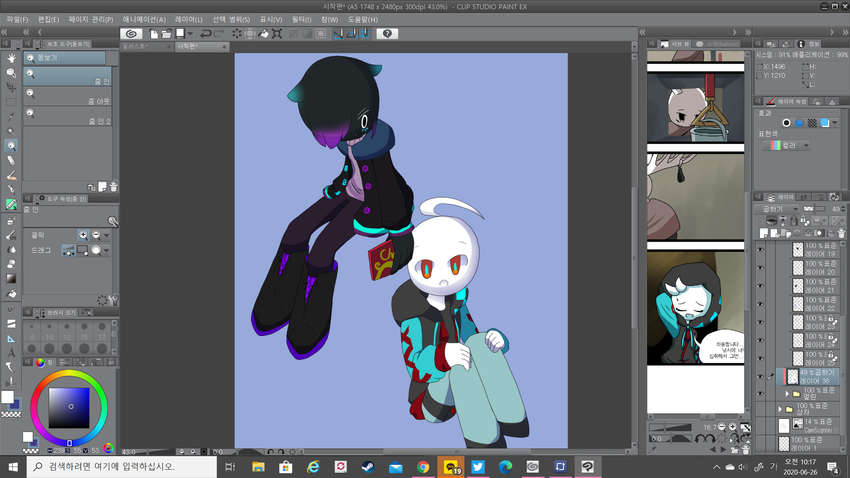The width and height of the screenshot is (850, 478).
Task: Delete sub tool with trash icon
Action: pos(113,187)
